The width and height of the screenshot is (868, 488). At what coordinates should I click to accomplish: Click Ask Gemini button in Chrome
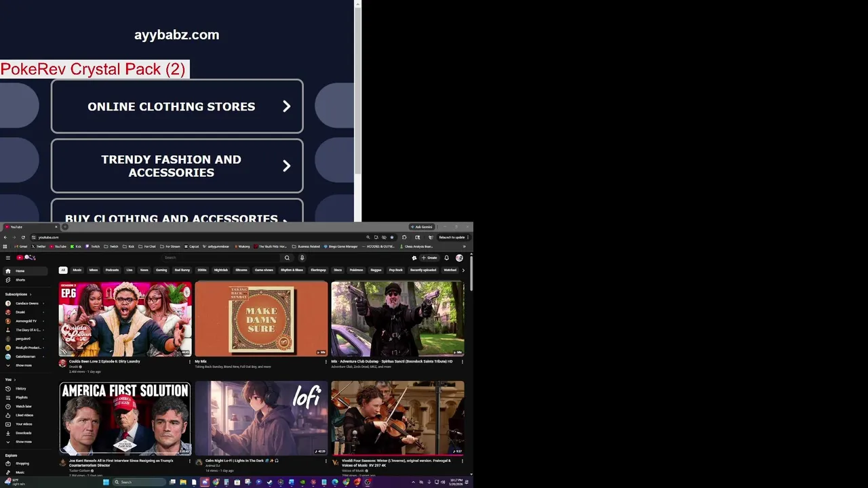(421, 227)
